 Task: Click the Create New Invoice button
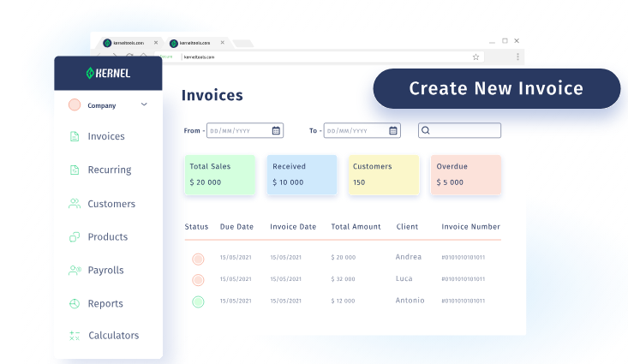(x=497, y=88)
